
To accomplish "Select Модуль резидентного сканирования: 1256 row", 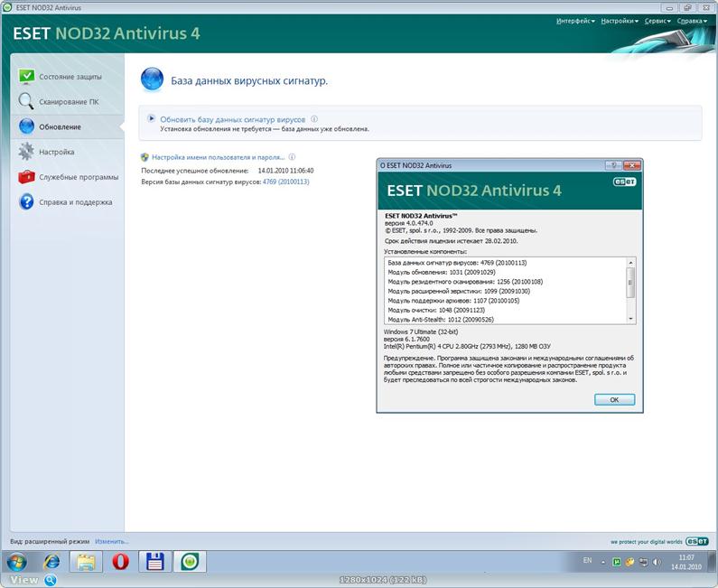I will (465, 282).
